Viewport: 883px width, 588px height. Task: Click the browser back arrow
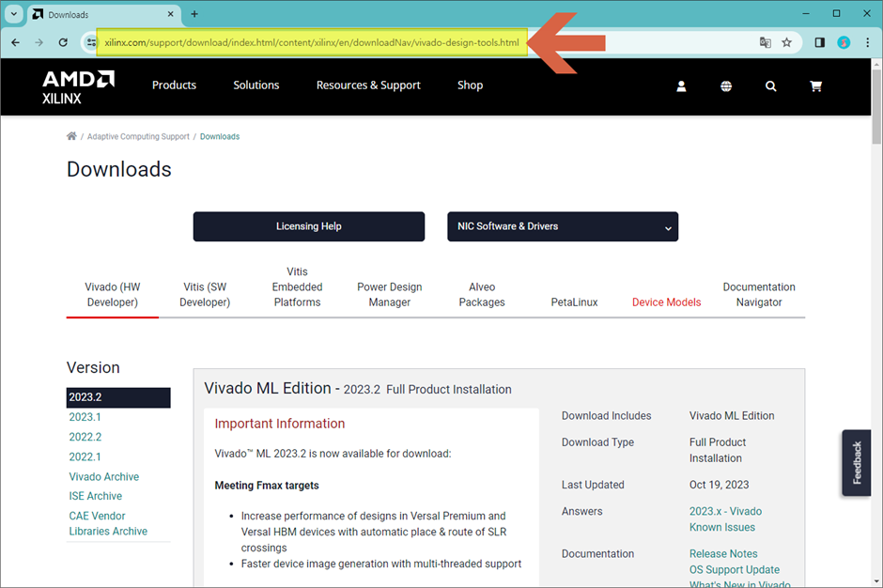[x=15, y=43]
